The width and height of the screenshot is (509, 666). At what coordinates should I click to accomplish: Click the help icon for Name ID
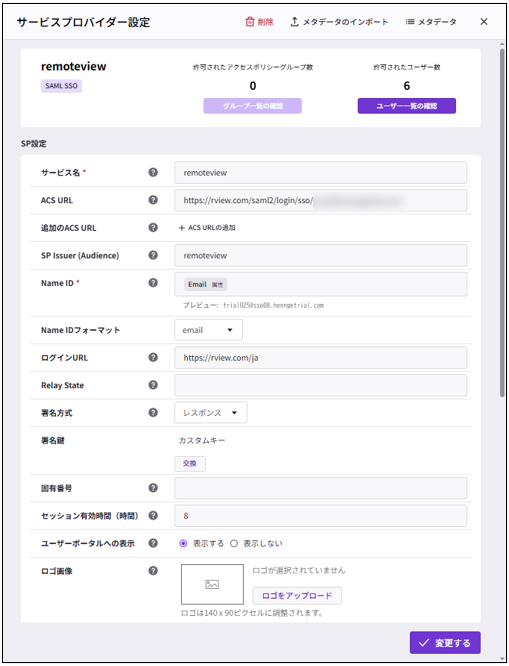click(x=153, y=283)
